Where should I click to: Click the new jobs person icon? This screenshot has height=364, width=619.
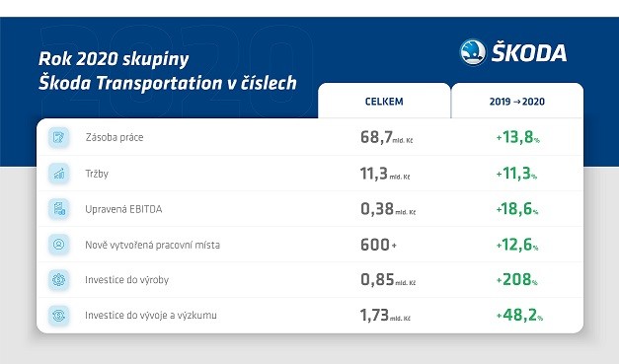pos(59,245)
